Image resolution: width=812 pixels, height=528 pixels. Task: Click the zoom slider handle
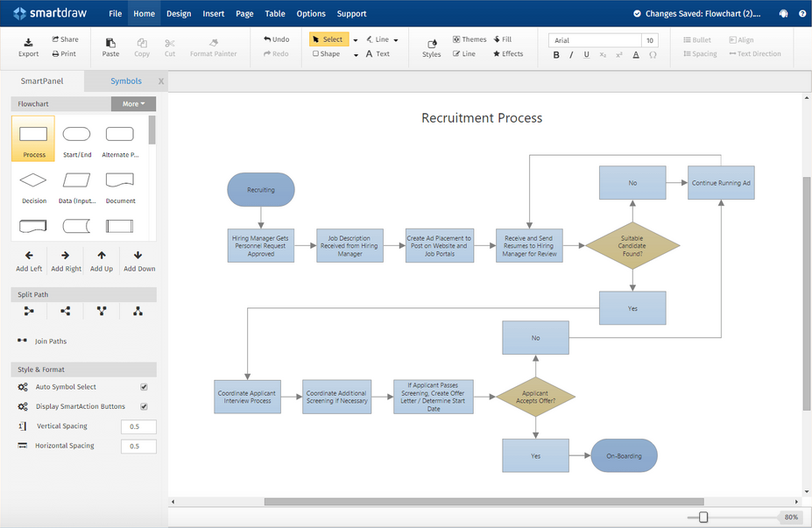pyautogui.click(x=703, y=517)
